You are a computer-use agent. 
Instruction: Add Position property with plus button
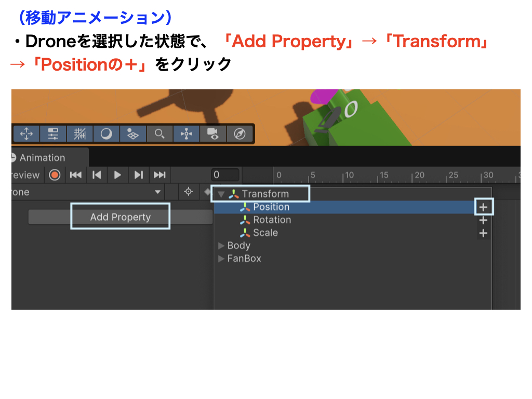click(x=483, y=207)
